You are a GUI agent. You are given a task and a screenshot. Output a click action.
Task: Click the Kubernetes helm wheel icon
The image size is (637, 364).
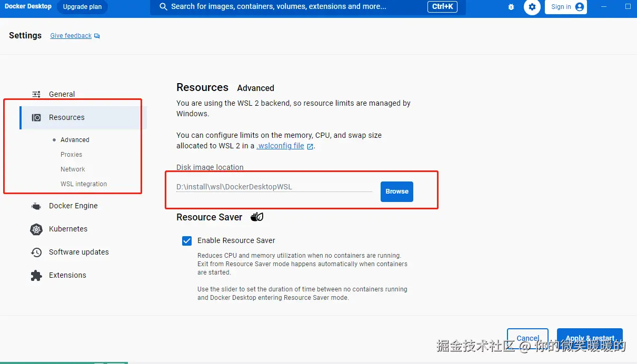pos(36,229)
